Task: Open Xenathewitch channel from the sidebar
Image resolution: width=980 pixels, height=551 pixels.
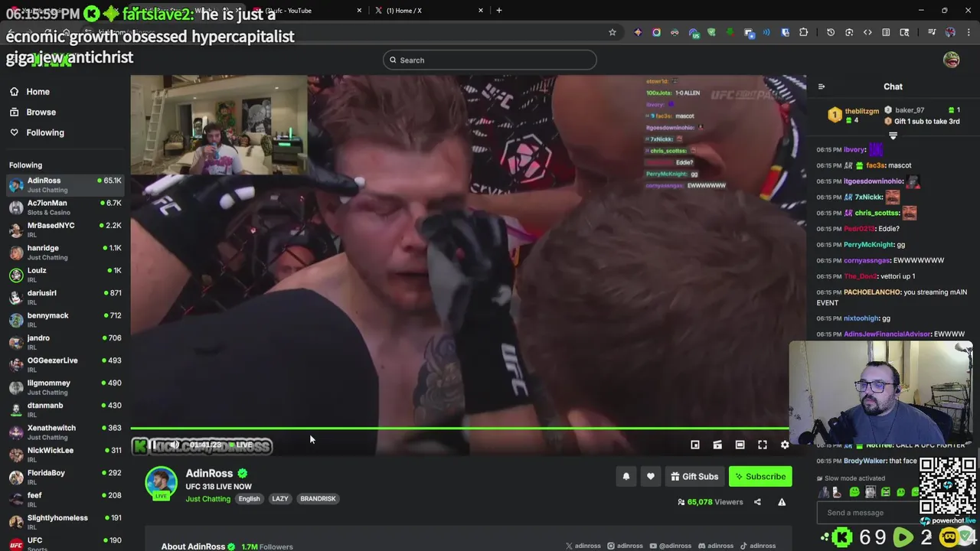Action: (x=65, y=432)
